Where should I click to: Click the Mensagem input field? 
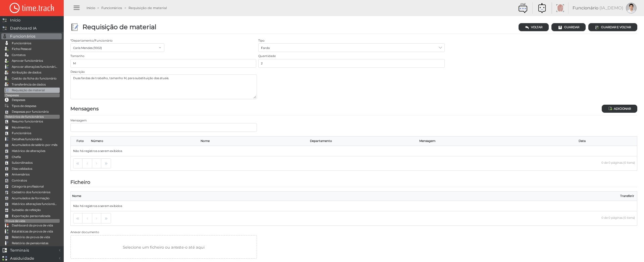[164, 127]
